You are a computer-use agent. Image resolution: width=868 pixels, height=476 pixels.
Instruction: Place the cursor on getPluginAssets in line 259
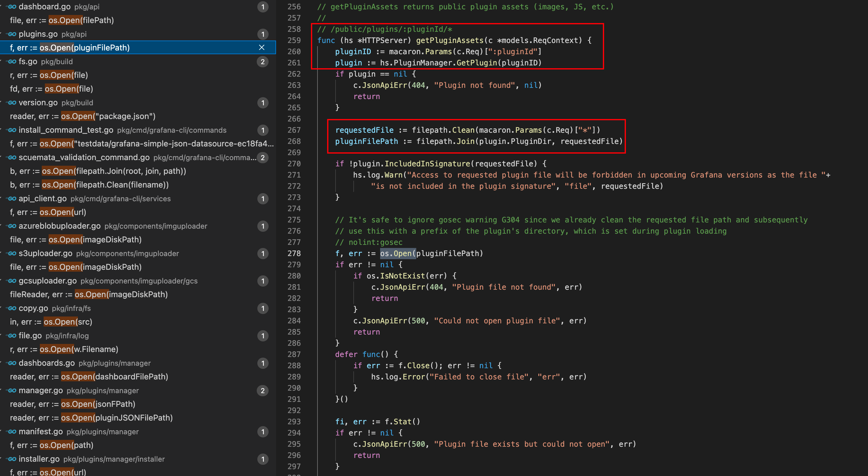pos(450,40)
